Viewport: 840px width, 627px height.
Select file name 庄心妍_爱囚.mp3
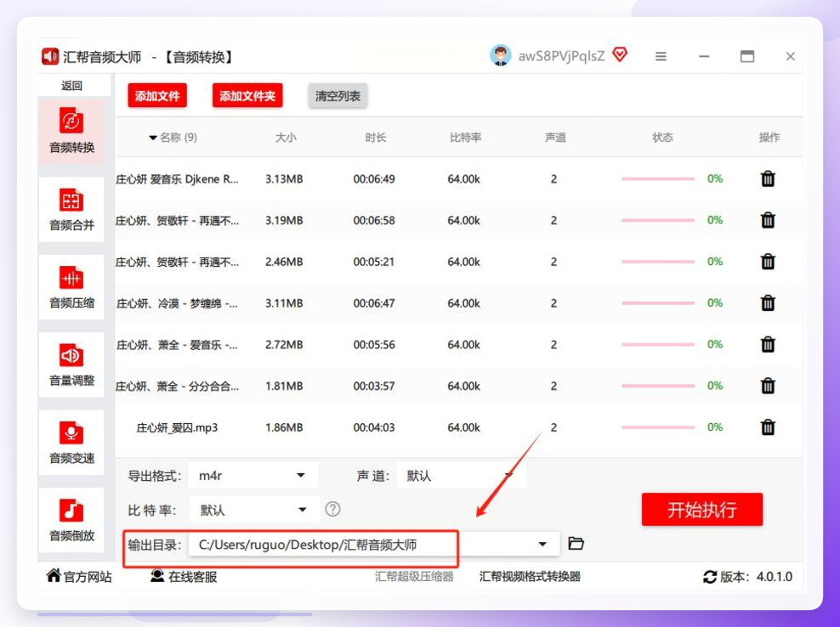tap(177, 428)
